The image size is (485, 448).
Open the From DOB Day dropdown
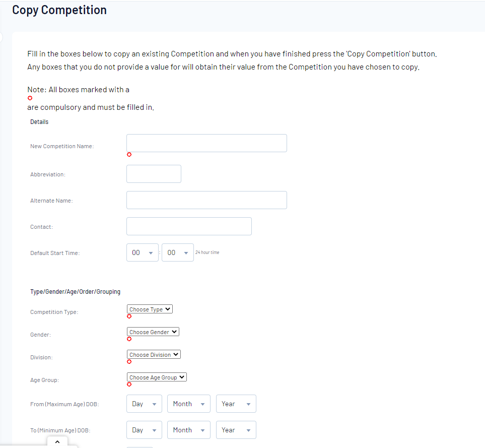[144, 404]
